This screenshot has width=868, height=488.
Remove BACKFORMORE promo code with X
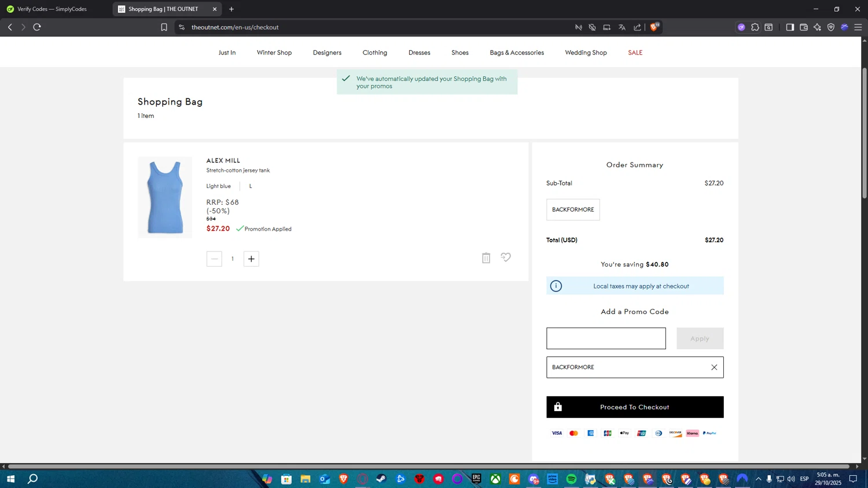(714, 367)
